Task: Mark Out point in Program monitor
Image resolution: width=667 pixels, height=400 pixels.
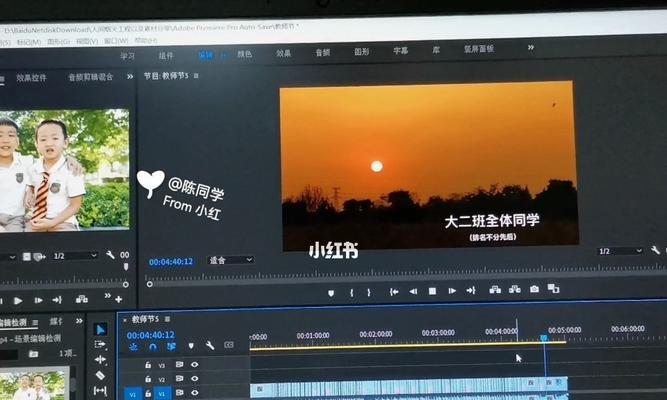Action: pyautogui.click(x=369, y=292)
